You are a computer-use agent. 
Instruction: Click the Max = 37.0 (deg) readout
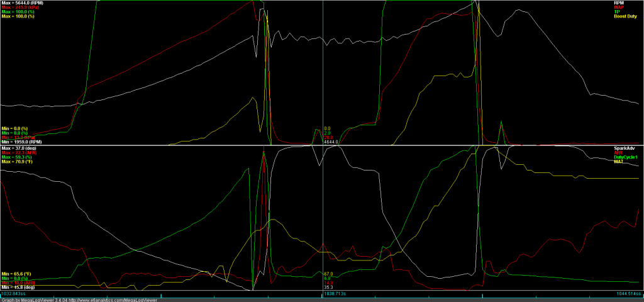coord(18,148)
